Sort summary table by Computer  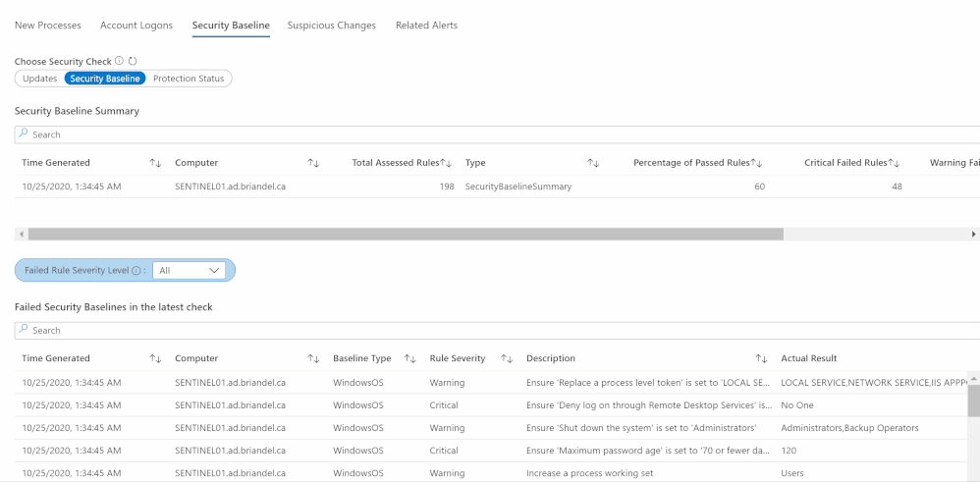[314, 163]
